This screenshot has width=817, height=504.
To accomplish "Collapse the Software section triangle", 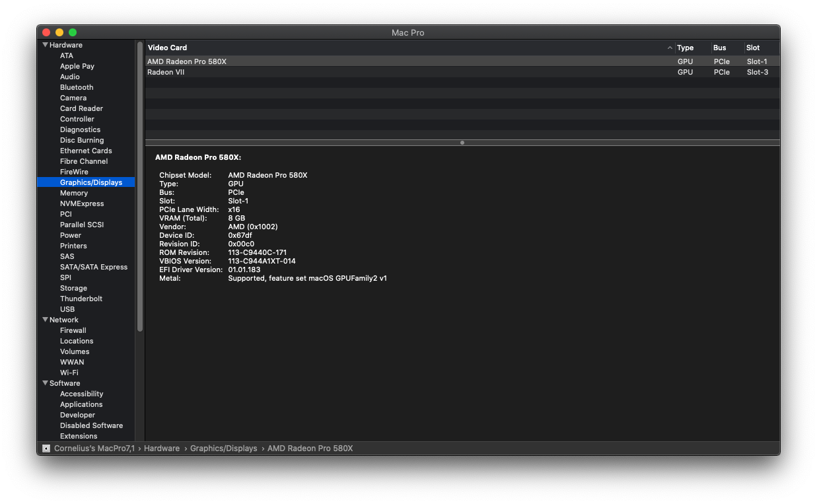I will click(x=45, y=383).
